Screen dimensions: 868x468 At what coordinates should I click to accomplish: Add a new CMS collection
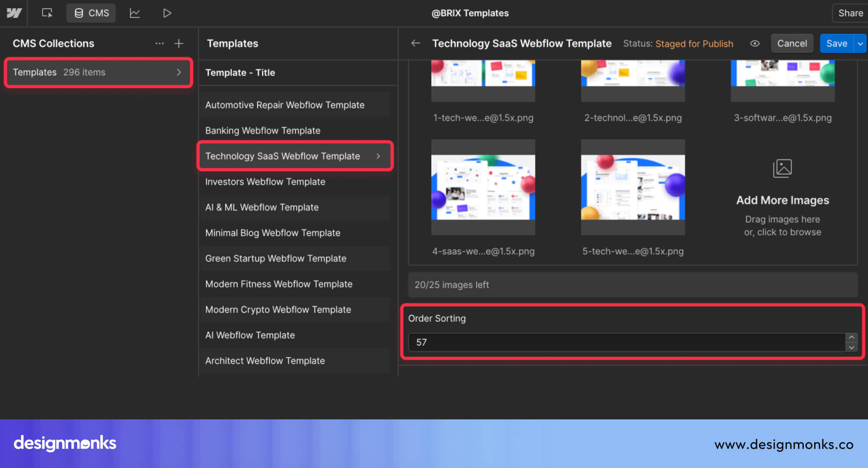179,43
